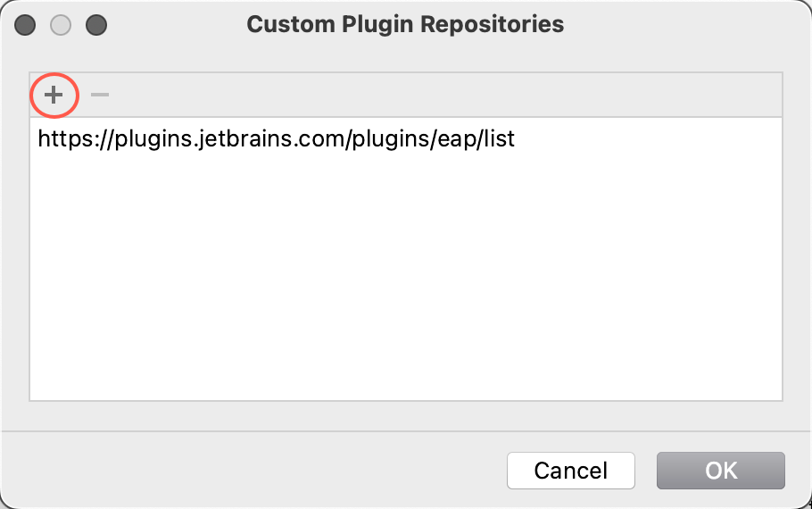Click the red-circled add icon
Screen dimensions: 812x509
pyautogui.click(x=54, y=95)
